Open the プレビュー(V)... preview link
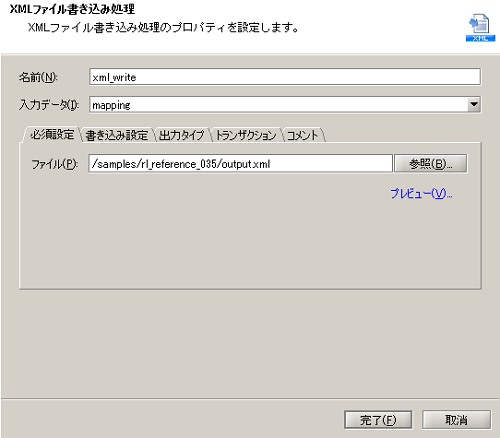The height and width of the screenshot is (438, 500). pos(421,194)
